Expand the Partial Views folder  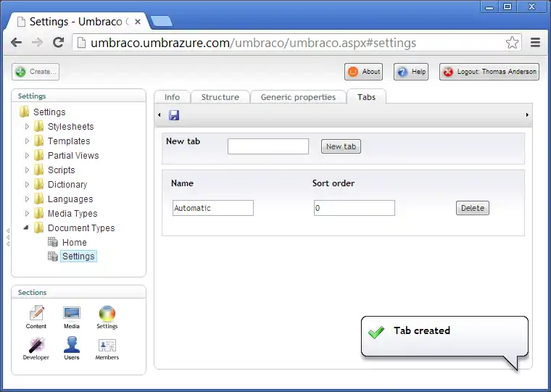pos(27,155)
